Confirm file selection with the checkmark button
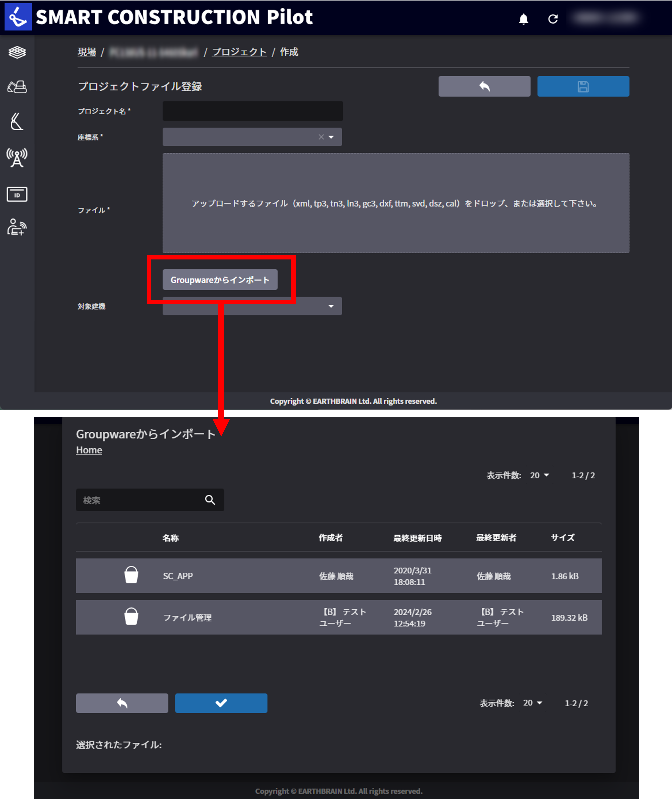Image resolution: width=672 pixels, height=799 pixels. coord(221,703)
